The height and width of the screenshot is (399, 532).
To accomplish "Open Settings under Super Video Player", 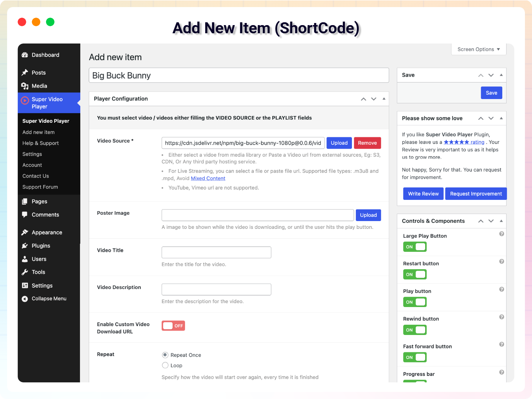I will coord(32,154).
